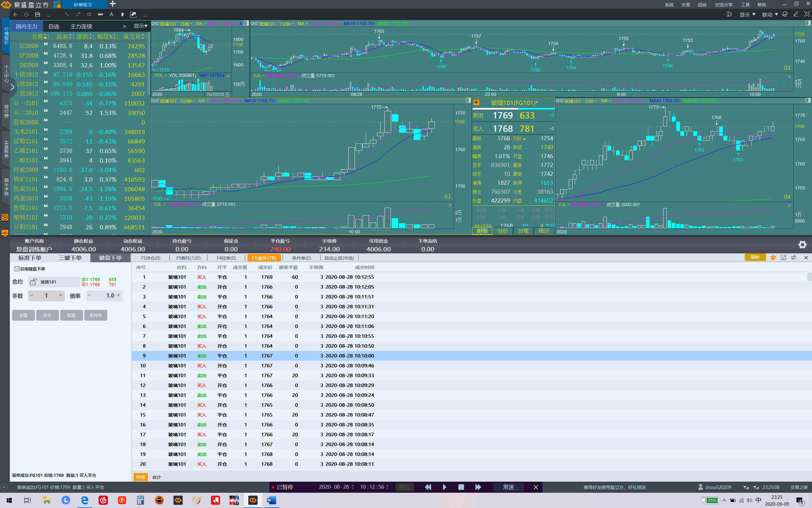Click the orange plus icon beside 玻璃101(FG101)
Viewport: 812px width, 508px height.
pyautogui.click(x=476, y=103)
